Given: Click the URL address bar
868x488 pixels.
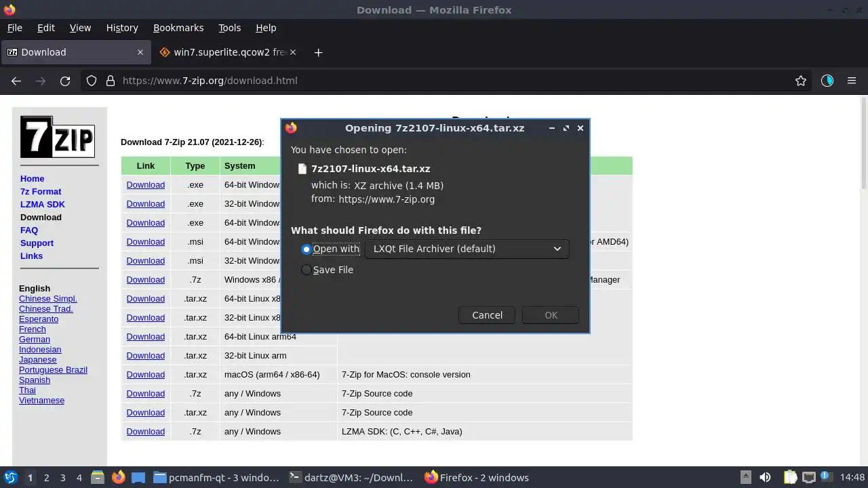Looking at the screenshot, I should [x=448, y=81].
